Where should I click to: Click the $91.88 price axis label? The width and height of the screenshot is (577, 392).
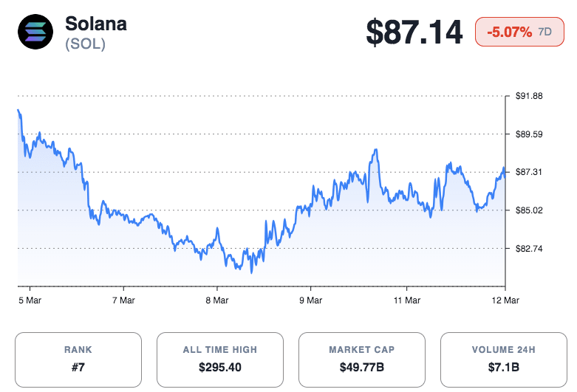point(529,96)
